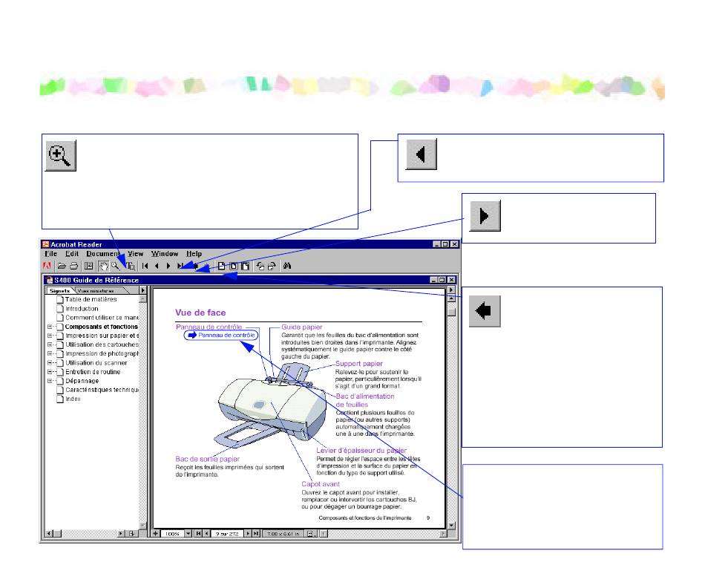Image resolution: width=705 pixels, height=588 pixels.
Task: Select the Composants et fonctions bookmark
Action: pyautogui.click(x=102, y=327)
